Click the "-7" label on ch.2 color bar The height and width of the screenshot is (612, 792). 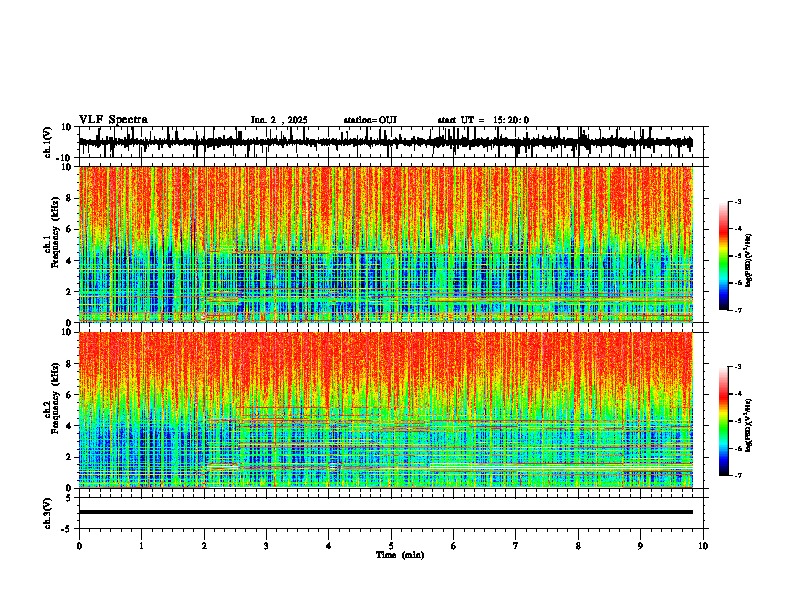[737, 475]
